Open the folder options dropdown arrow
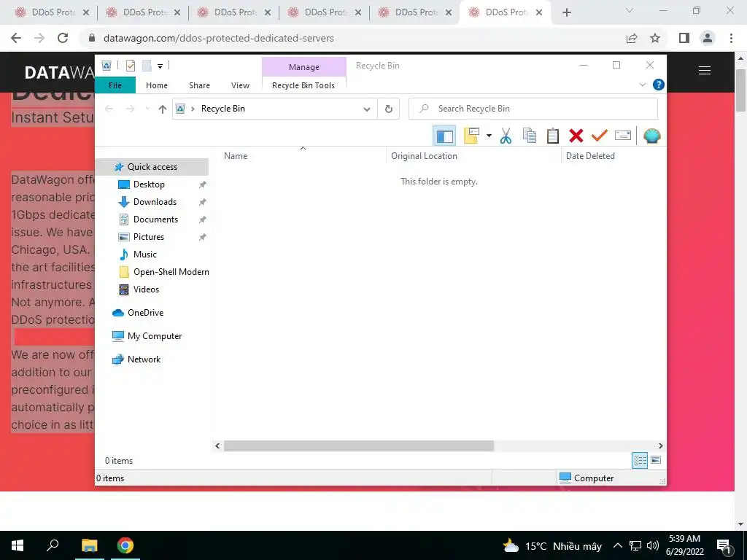The width and height of the screenshot is (747, 560). point(489,136)
